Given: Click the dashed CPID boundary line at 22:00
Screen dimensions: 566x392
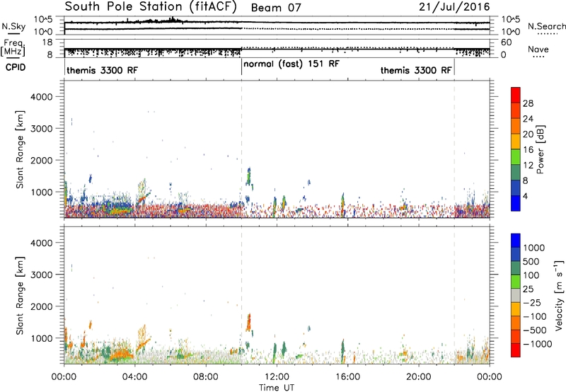Looking at the screenshot, I should coord(454,149).
